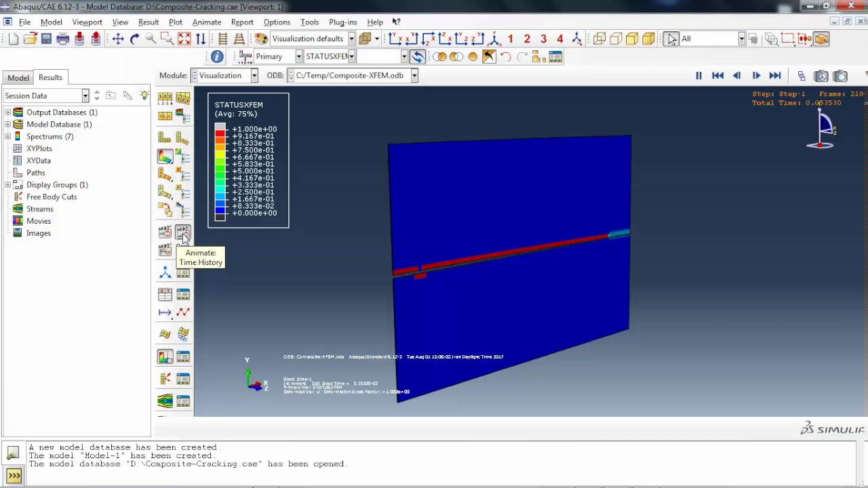Expand the Output Databases tree node
Viewport: 868px width, 488px height.
pos(8,113)
